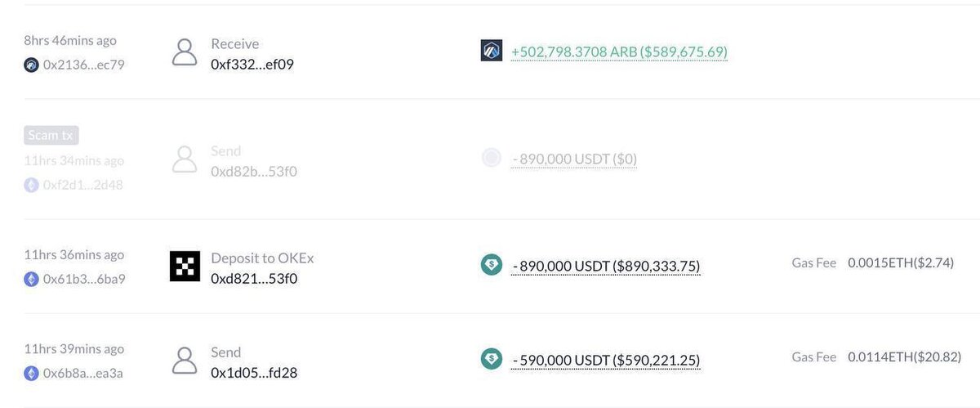
Task: Click the user avatar next to Send 0x1d05...fd28
Action: (x=185, y=361)
